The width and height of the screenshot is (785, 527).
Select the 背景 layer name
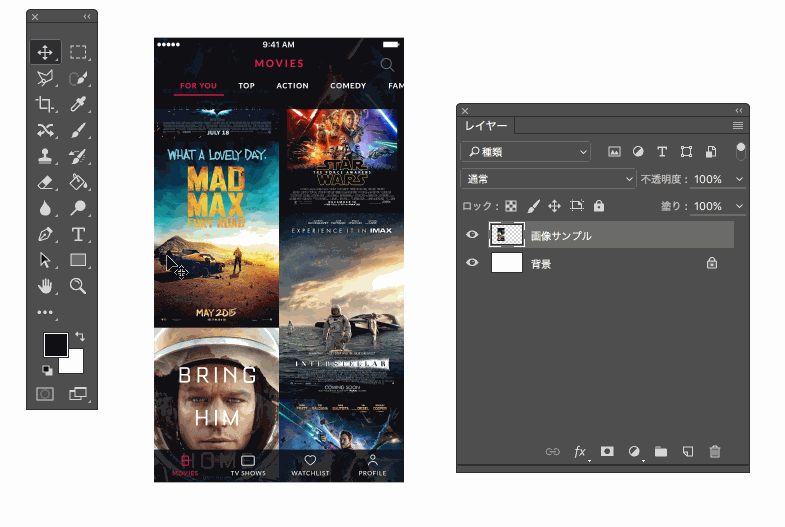[541, 264]
